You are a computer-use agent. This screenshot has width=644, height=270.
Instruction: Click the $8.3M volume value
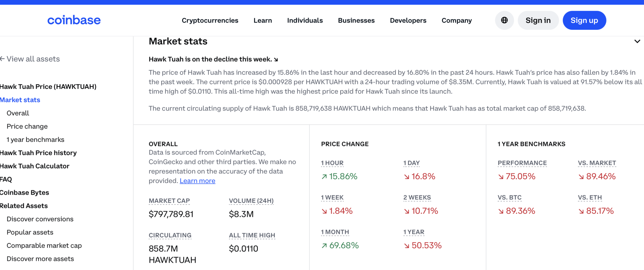(x=241, y=214)
